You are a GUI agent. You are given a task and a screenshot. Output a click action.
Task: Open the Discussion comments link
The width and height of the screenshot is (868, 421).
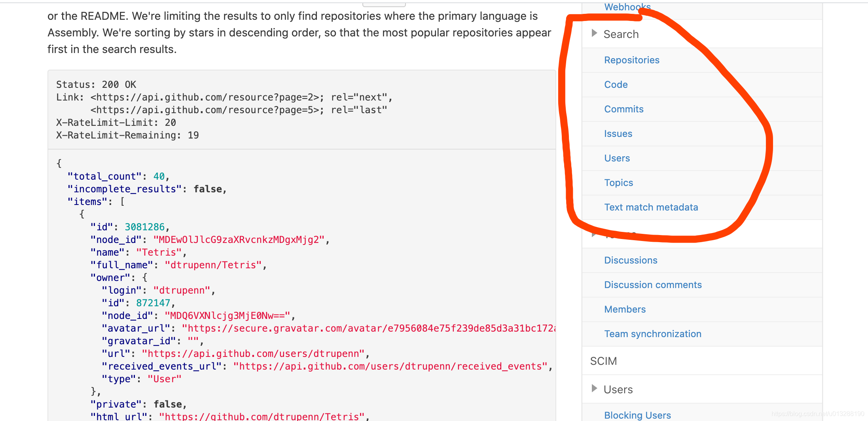pyautogui.click(x=653, y=284)
